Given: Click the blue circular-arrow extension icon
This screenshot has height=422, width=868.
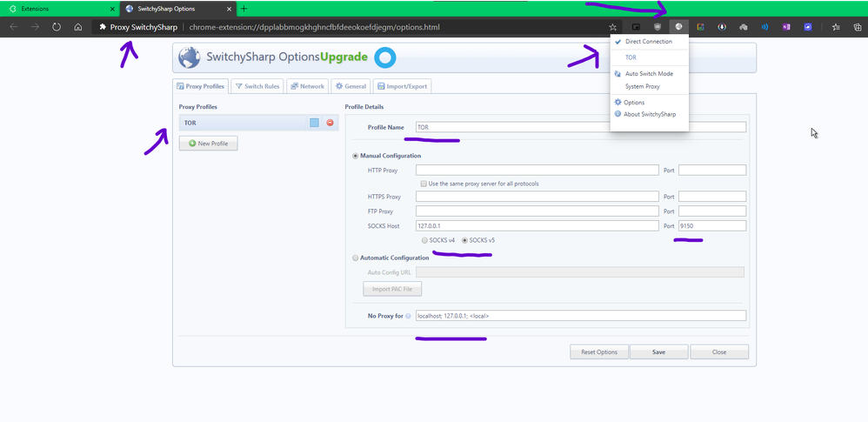Looking at the screenshot, I should tap(808, 27).
